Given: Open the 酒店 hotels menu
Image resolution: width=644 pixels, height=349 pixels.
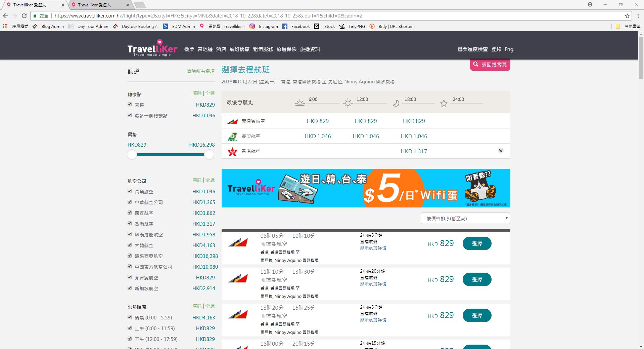Looking at the screenshot, I should (221, 49).
